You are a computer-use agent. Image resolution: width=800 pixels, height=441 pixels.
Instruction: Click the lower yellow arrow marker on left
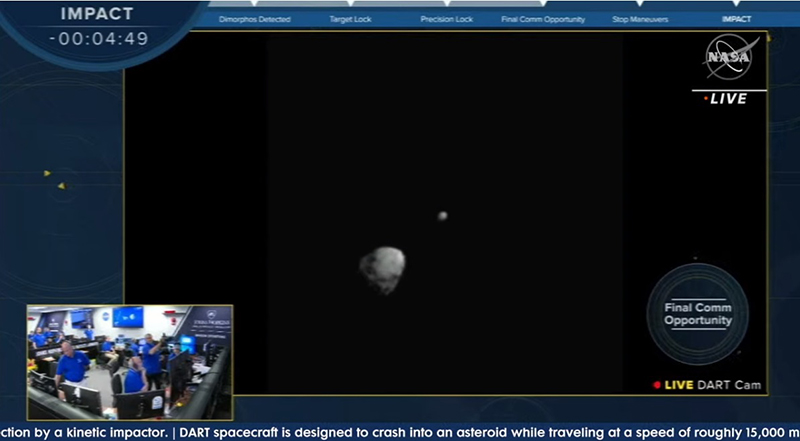click(x=62, y=186)
